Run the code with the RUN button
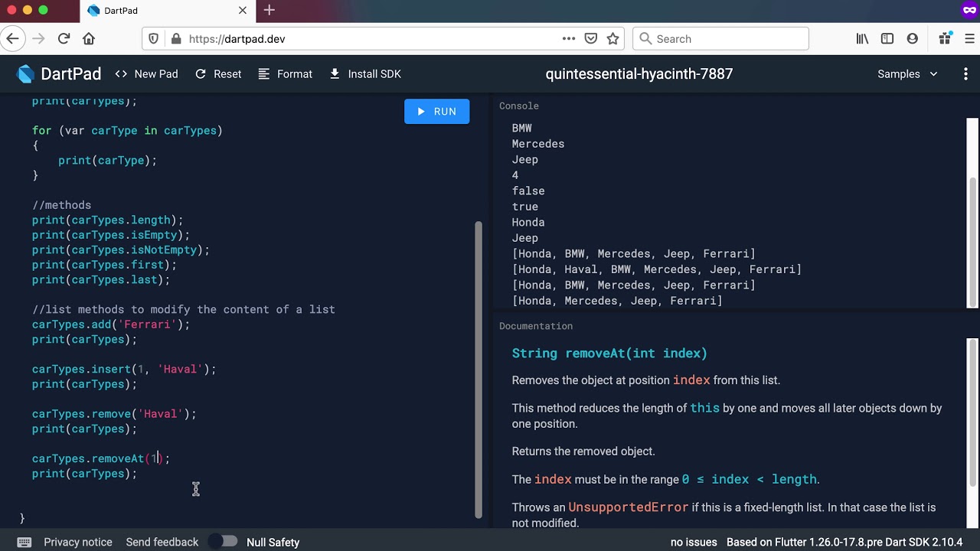This screenshot has width=980, height=551. [x=436, y=111]
